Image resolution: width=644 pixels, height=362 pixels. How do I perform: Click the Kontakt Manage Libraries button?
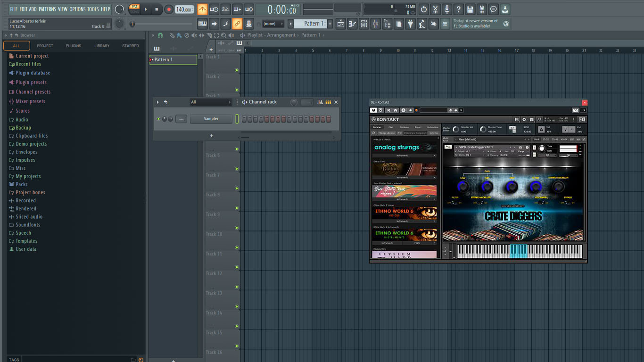pyautogui.click(x=387, y=133)
